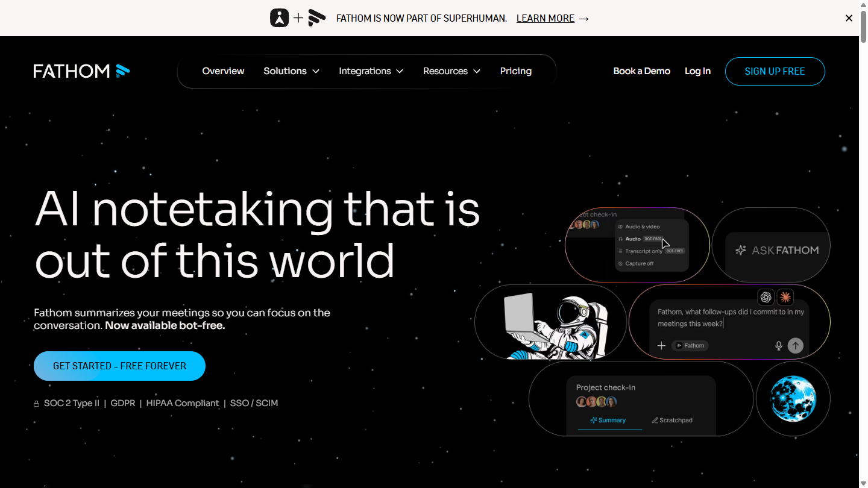Switch to the Summary tab

(x=608, y=421)
